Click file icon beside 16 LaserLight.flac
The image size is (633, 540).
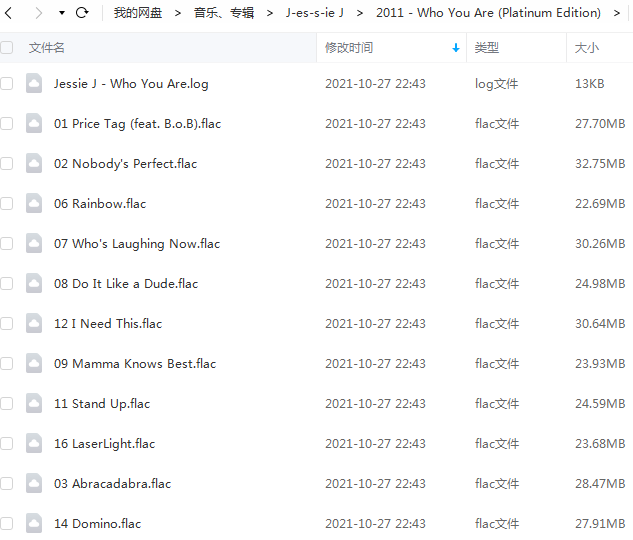coord(35,444)
